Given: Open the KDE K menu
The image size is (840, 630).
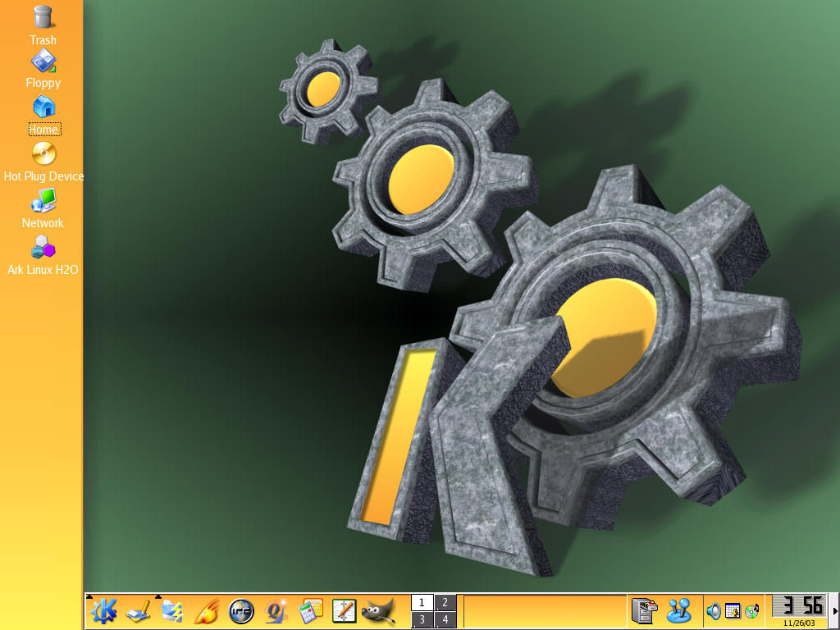Looking at the screenshot, I should coord(104,611).
